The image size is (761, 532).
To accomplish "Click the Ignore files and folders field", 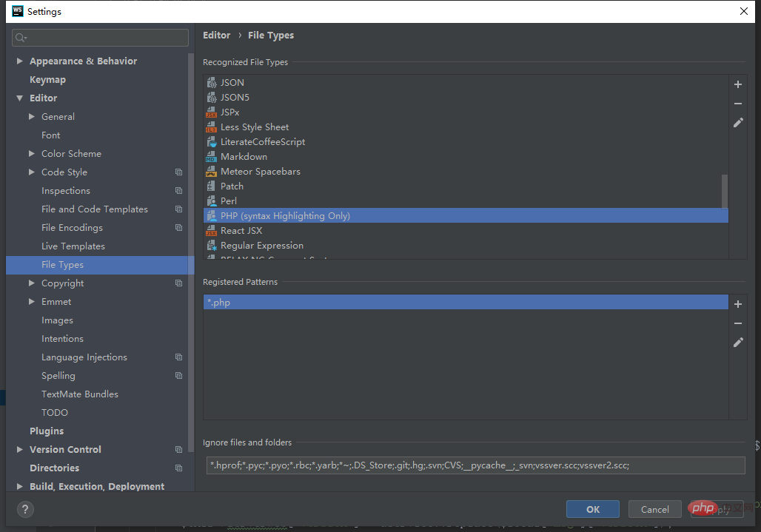I will tap(475, 465).
